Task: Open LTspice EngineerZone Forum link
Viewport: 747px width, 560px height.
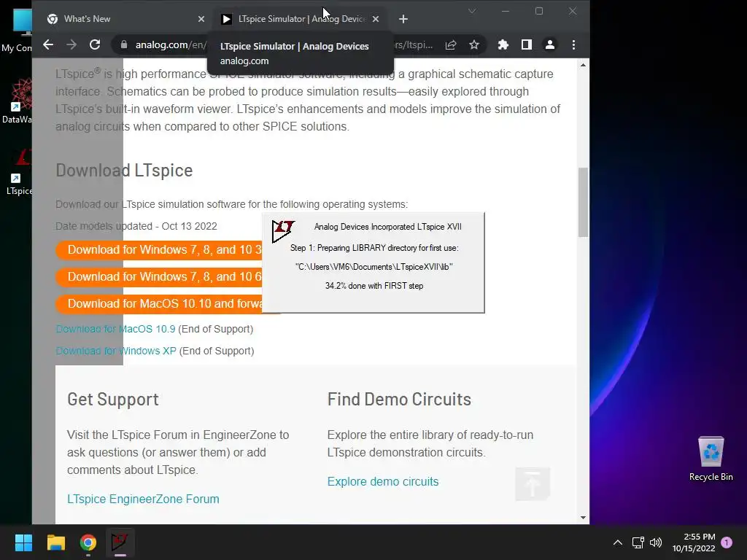Action: coord(143,499)
